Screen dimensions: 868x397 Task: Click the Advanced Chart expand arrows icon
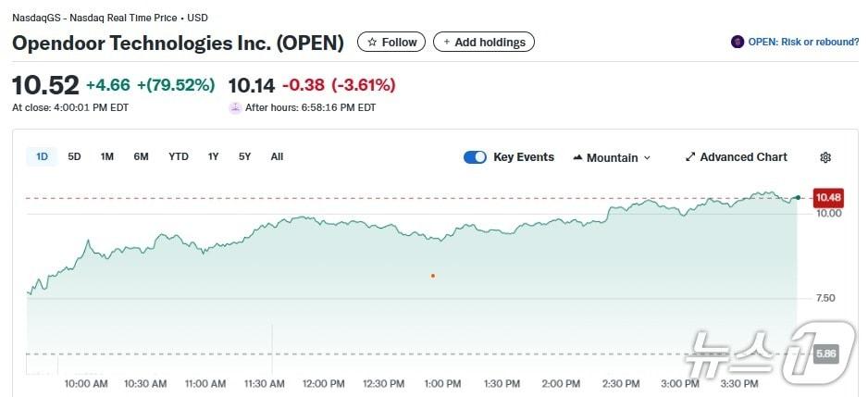click(689, 157)
